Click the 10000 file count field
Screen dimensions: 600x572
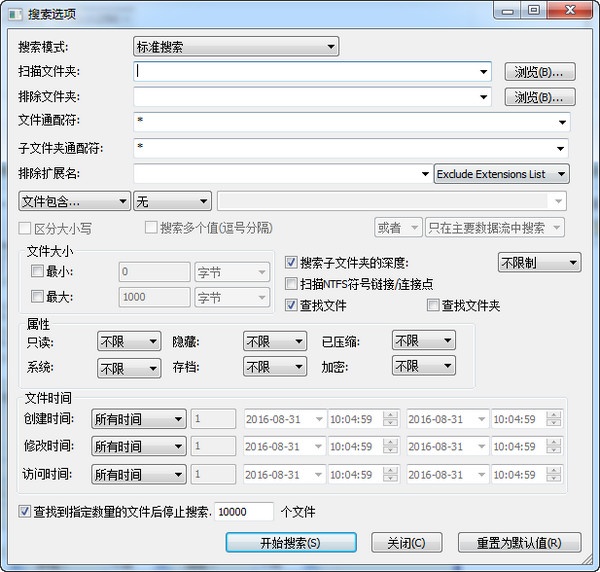click(244, 512)
